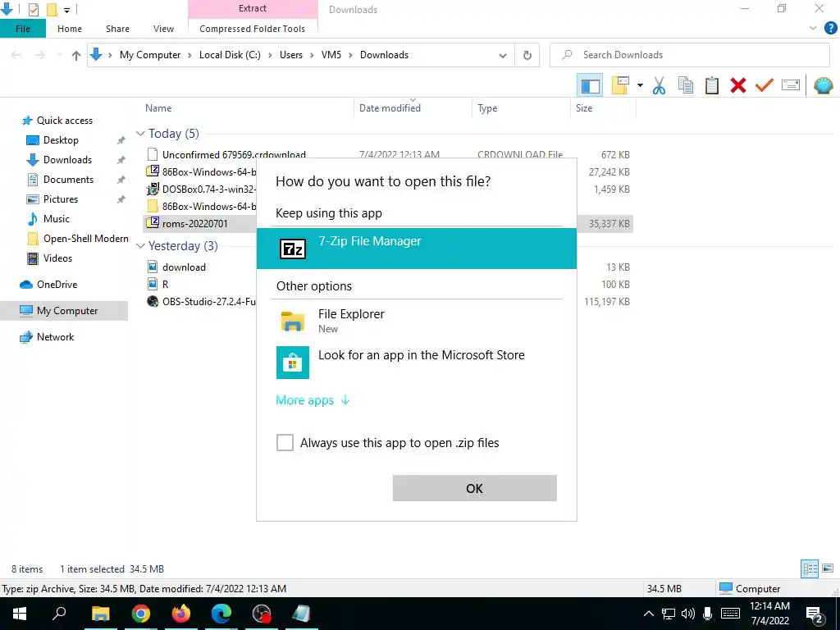Open taskbar search magnifier

pyautogui.click(x=59, y=614)
